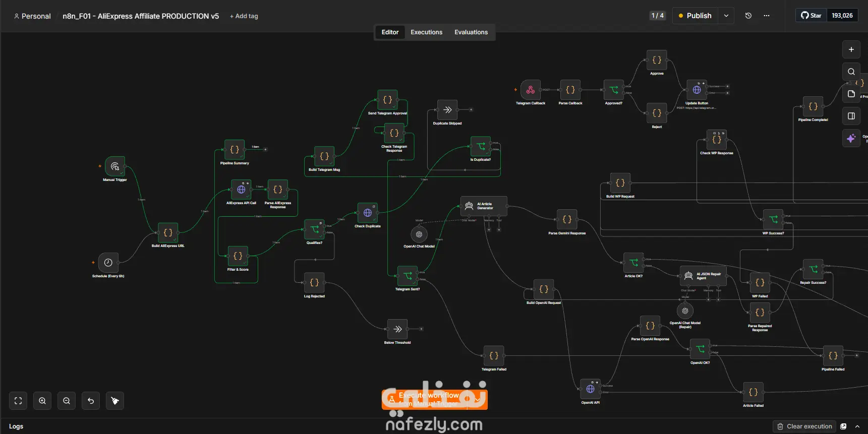The height and width of the screenshot is (434, 868).
Task: Select the OpenAI API node
Action: 591,389
